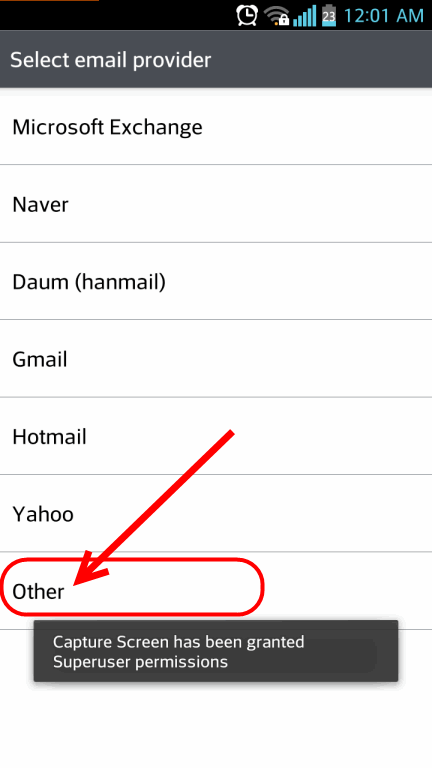Image resolution: width=432 pixels, height=768 pixels.
Task: Select Hotmail from the list
Action: [216, 436]
